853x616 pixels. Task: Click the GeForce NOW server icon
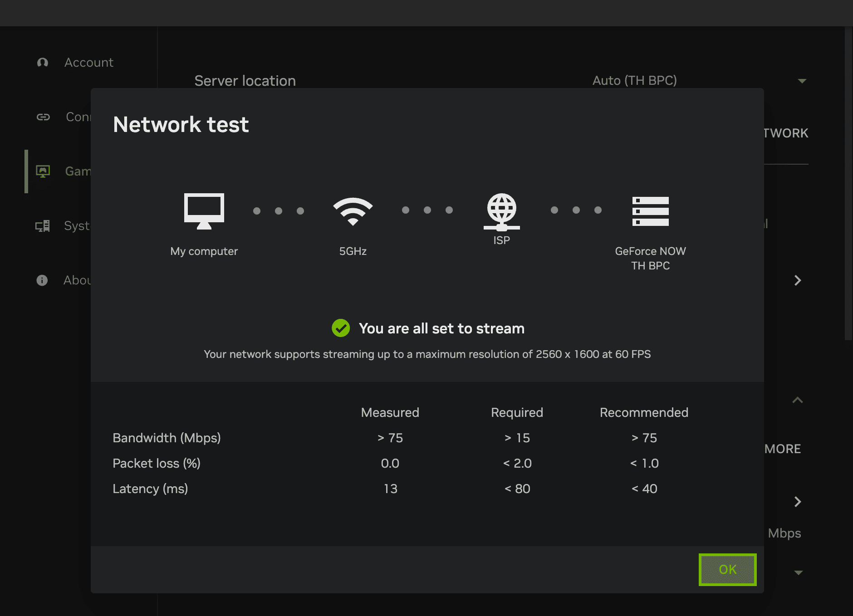point(651,211)
